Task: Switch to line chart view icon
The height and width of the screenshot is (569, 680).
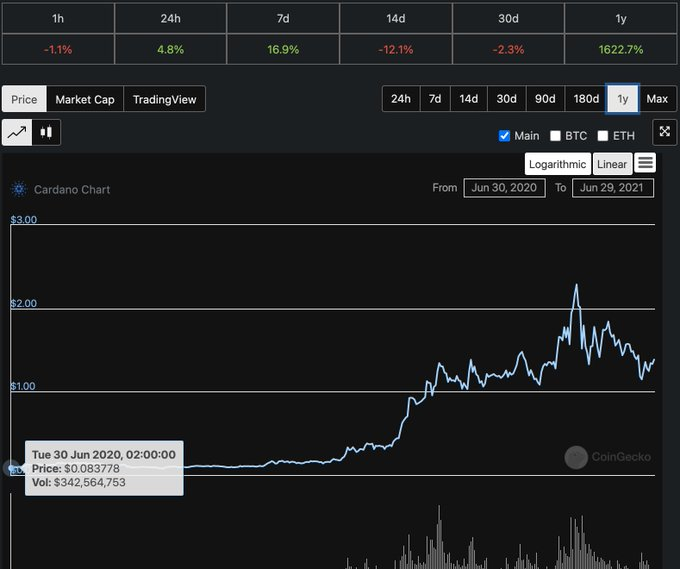Action: [x=17, y=132]
